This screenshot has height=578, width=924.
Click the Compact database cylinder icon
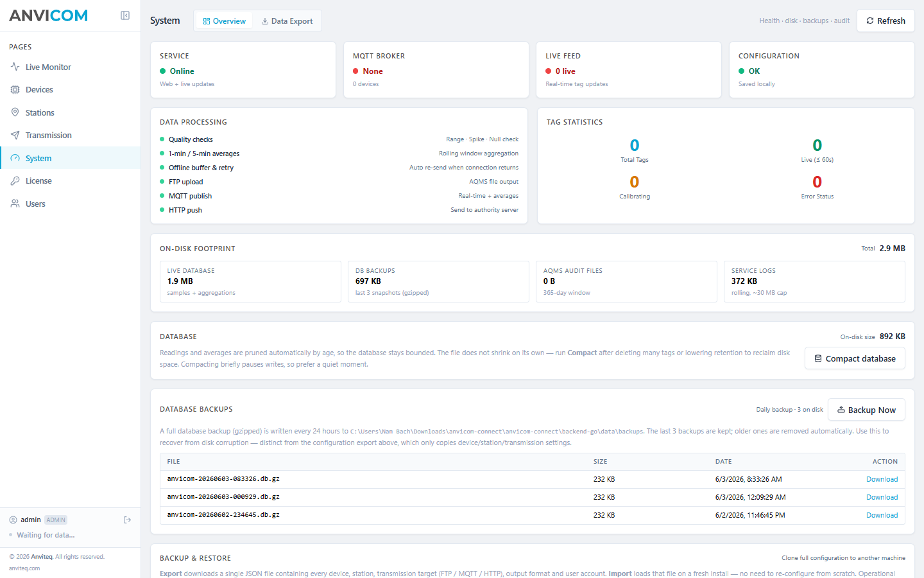[x=818, y=358]
